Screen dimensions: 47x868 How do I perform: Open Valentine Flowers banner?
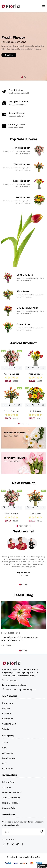point(23,437)
